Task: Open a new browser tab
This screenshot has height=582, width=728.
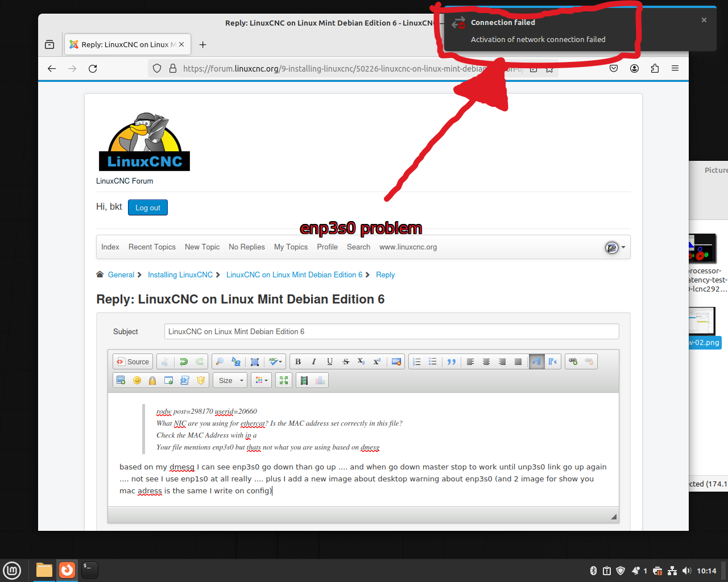Action: (202, 44)
